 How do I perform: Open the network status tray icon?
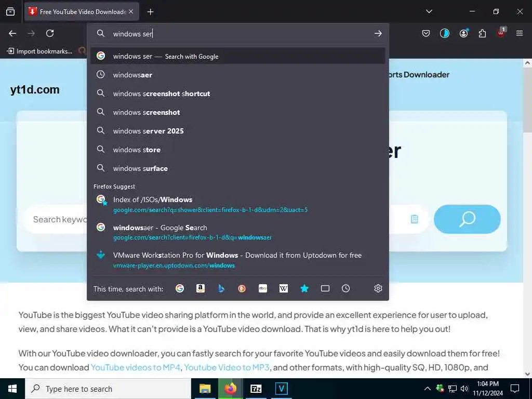453,389
